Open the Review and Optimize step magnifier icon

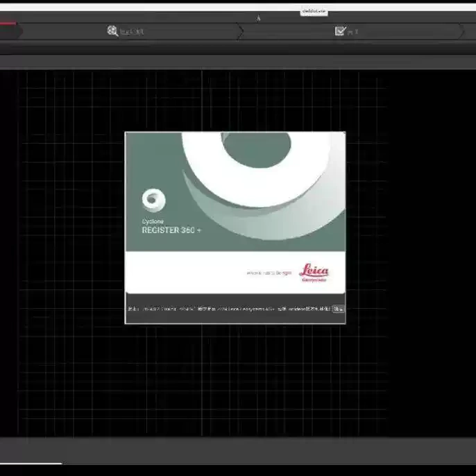[112, 31]
